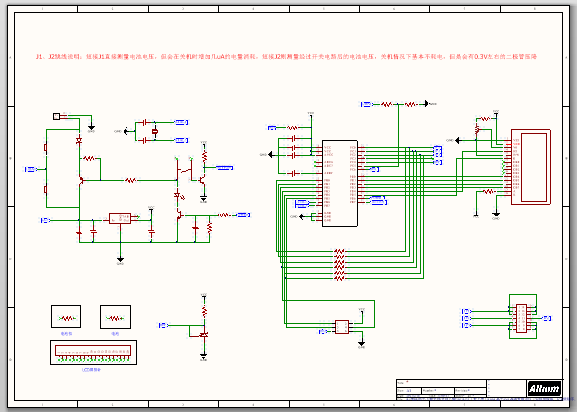Select the blue port before the top voltage divider
The image size is (577, 412).
click(x=366, y=104)
